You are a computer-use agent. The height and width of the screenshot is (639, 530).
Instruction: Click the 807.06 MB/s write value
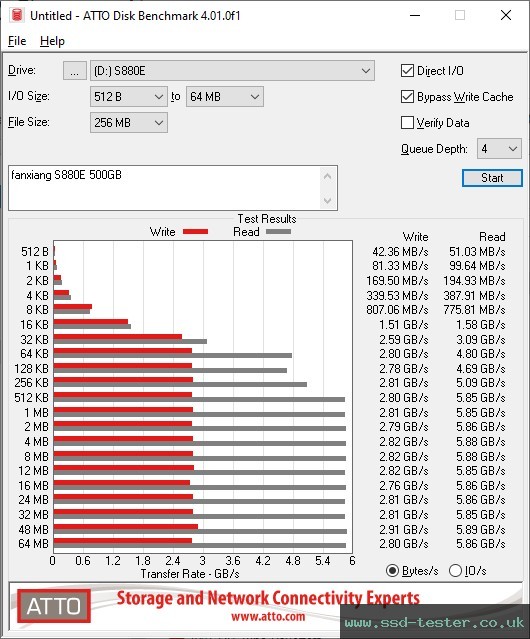click(397, 310)
